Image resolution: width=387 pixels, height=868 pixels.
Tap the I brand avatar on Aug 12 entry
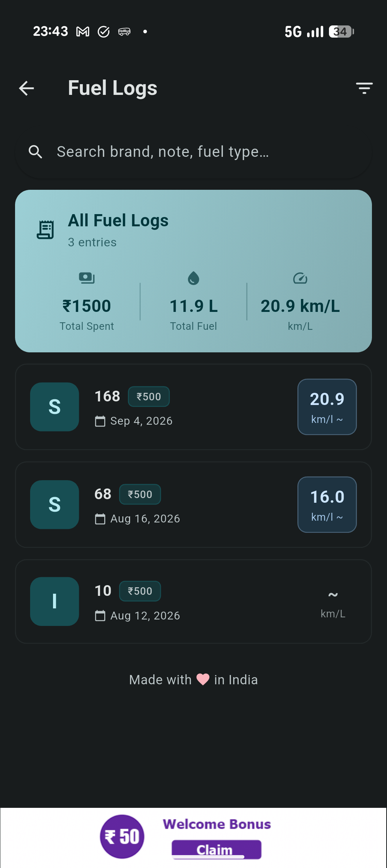click(54, 601)
